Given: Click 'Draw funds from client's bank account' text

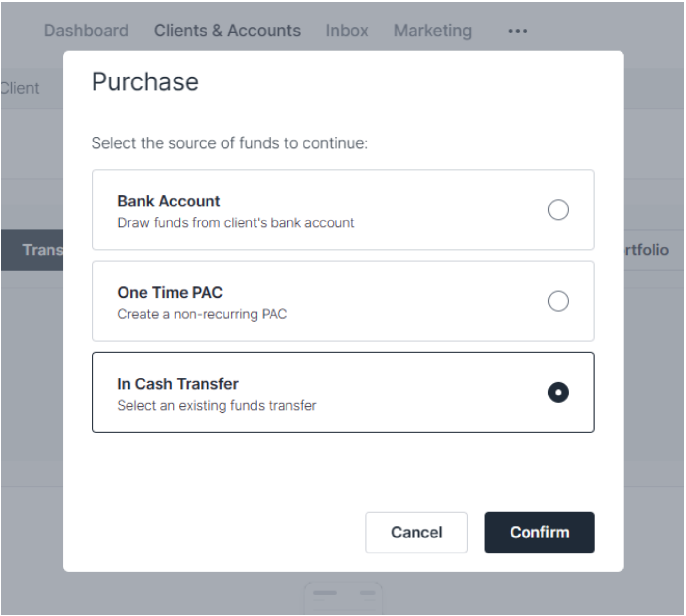Looking at the screenshot, I should pos(236,222).
